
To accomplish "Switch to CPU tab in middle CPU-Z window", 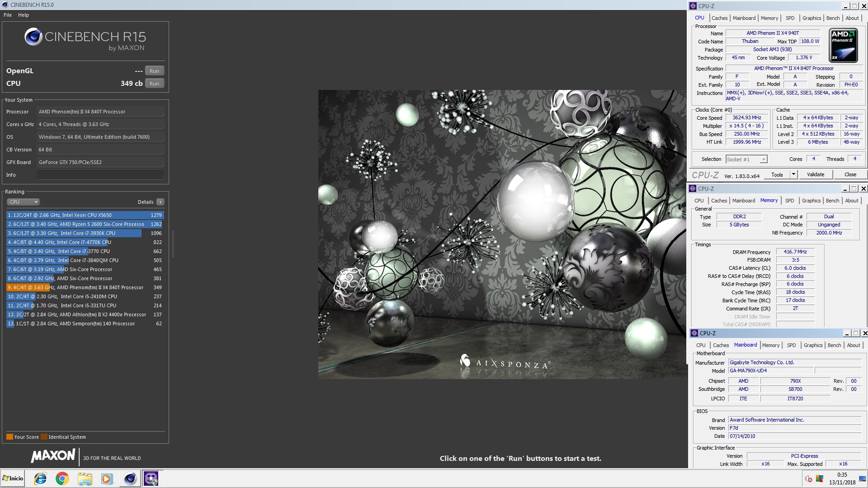I will click(699, 201).
